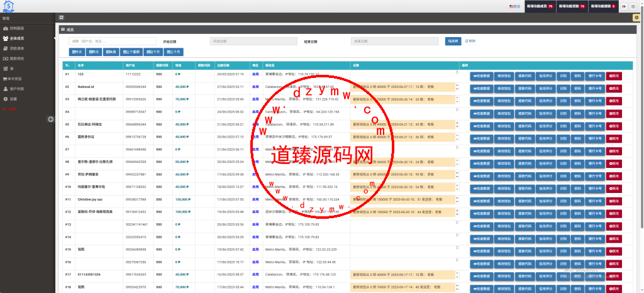Focus the member search input field
The image size is (644, 293).
pyautogui.click(x=113, y=41)
